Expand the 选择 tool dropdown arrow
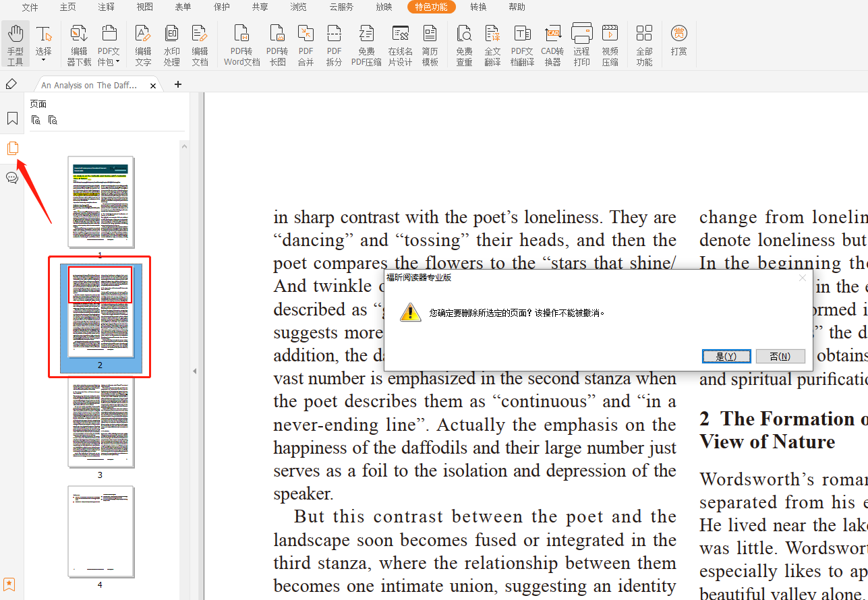The height and width of the screenshot is (600, 868). coord(44,61)
